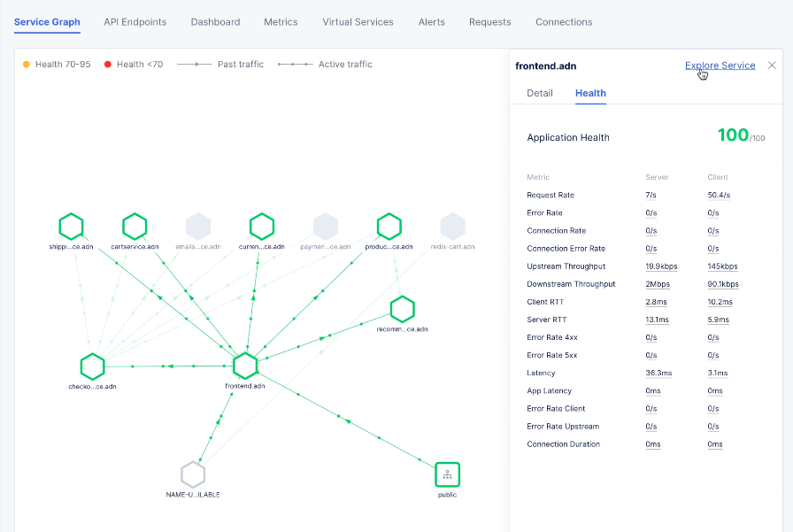
Task: Open the Virtual Services navigation item
Action: (358, 21)
